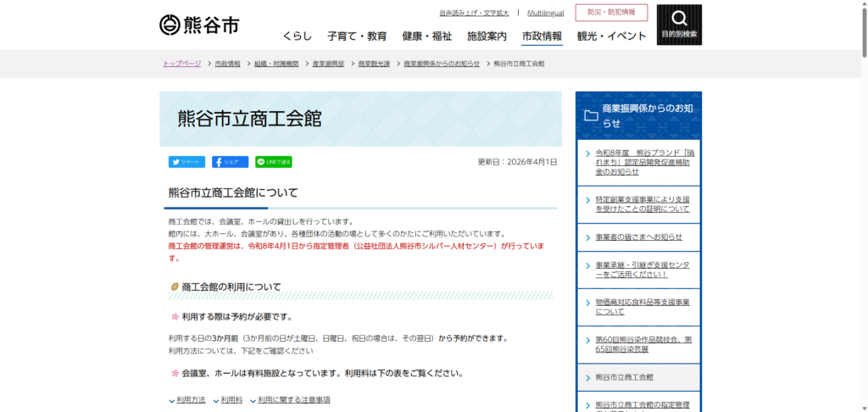Viewport: 868px width, 412px height.
Task: Open the Multilingual link
Action: pyautogui.click(x=545, y=13)
